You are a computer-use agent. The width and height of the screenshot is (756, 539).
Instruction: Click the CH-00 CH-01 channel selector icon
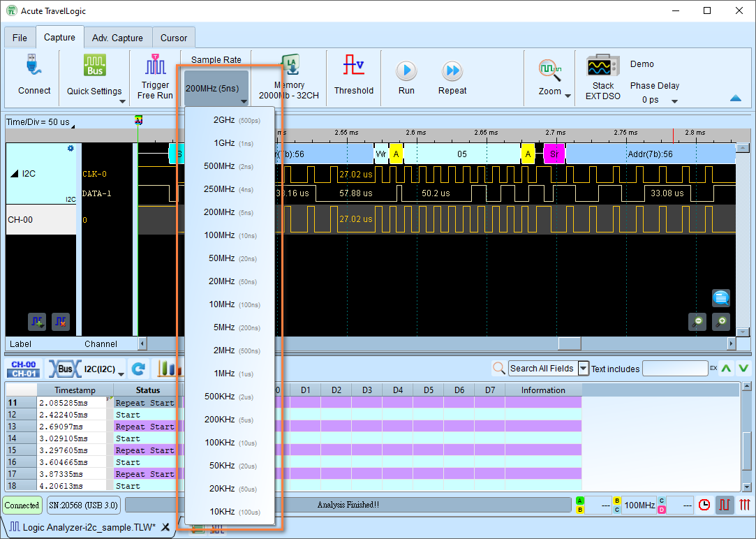coord(24,369)
